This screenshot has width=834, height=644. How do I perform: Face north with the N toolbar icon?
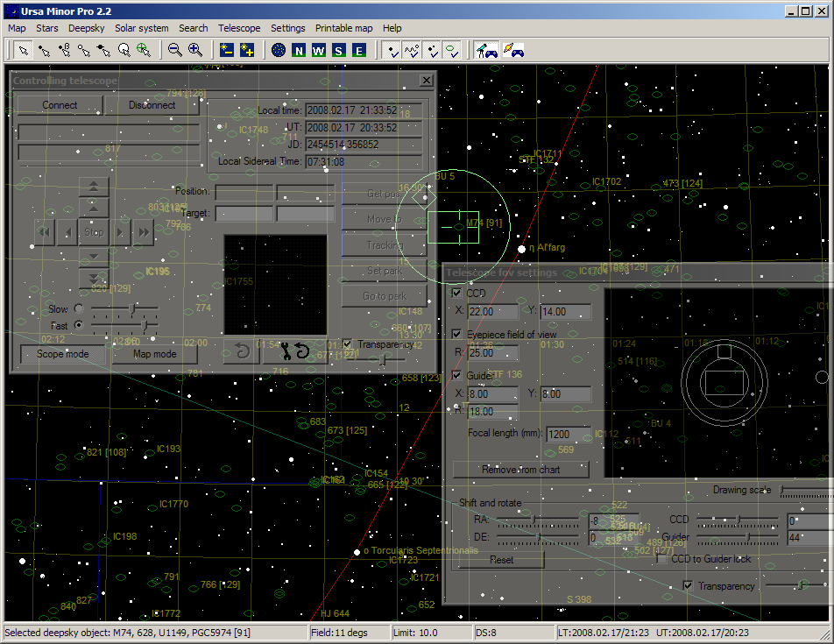coord(299,50)
